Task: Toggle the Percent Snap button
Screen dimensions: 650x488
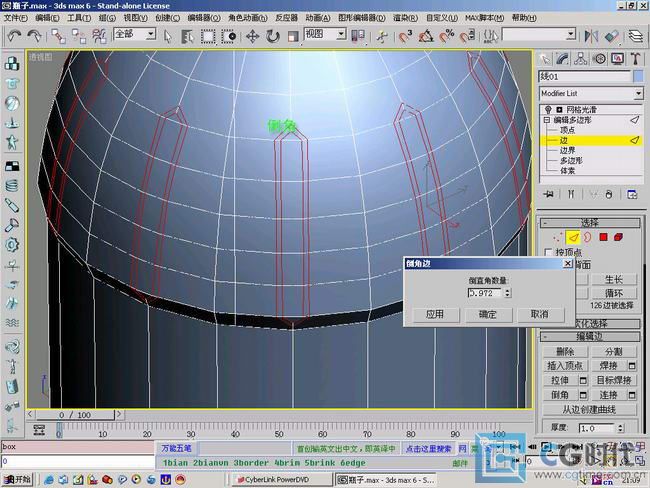Action: 447,36
